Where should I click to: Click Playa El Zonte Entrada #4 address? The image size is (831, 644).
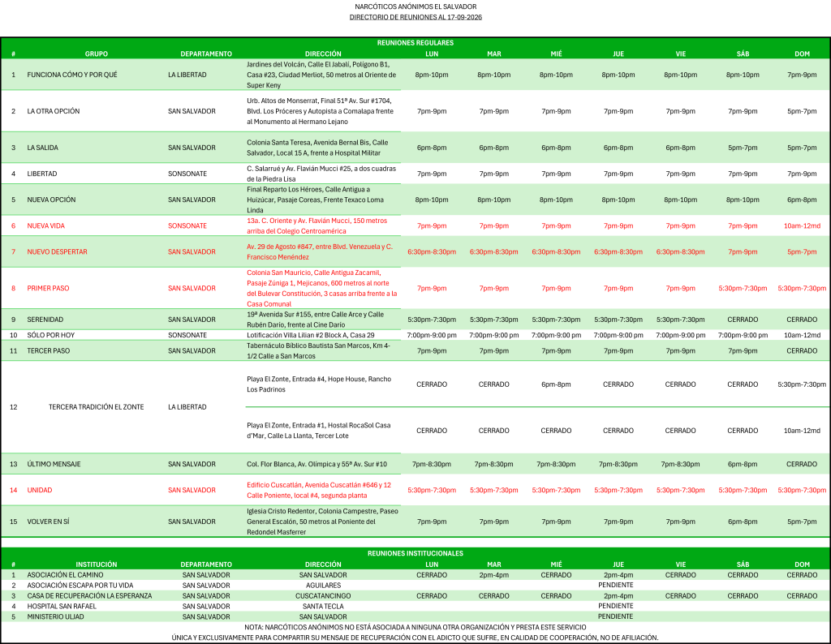point(319,384)
